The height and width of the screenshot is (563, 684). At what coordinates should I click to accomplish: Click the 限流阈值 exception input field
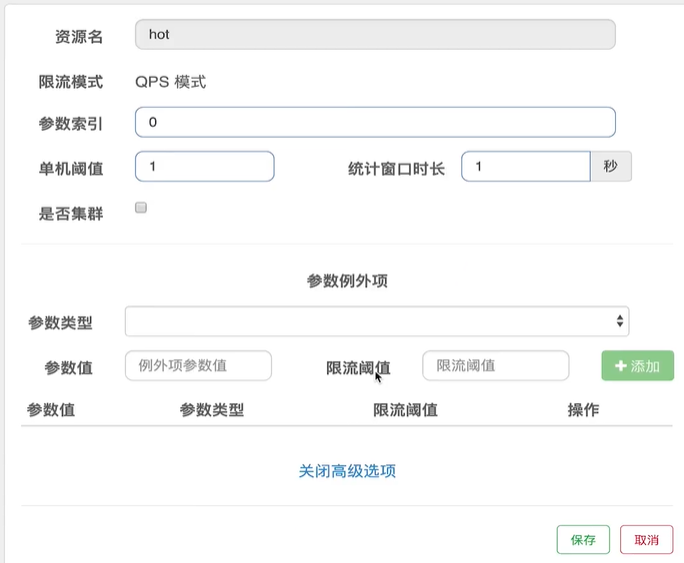click(496, 365)
